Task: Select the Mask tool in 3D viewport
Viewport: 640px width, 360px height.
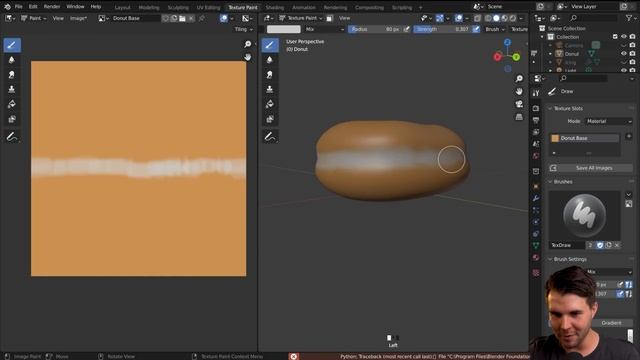Action: (270, 119)
